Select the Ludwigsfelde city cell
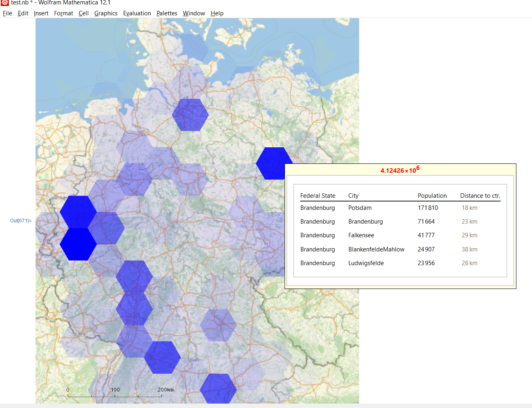This screenshot has width=532, height=408. (x=366, y=263)
